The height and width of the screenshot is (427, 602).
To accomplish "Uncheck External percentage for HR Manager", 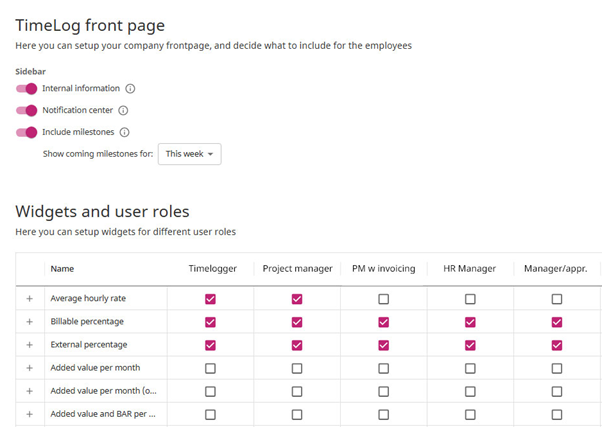I will (x=470, y=345).
